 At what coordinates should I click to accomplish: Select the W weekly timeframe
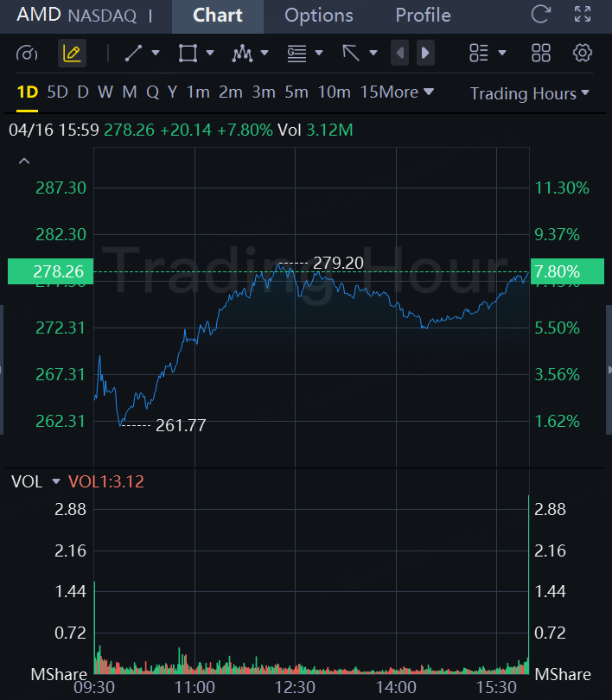point(105,92)
